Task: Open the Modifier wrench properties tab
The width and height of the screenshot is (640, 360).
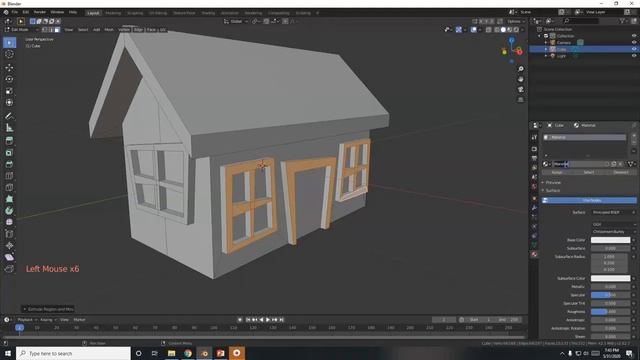Action: [534, 208]
